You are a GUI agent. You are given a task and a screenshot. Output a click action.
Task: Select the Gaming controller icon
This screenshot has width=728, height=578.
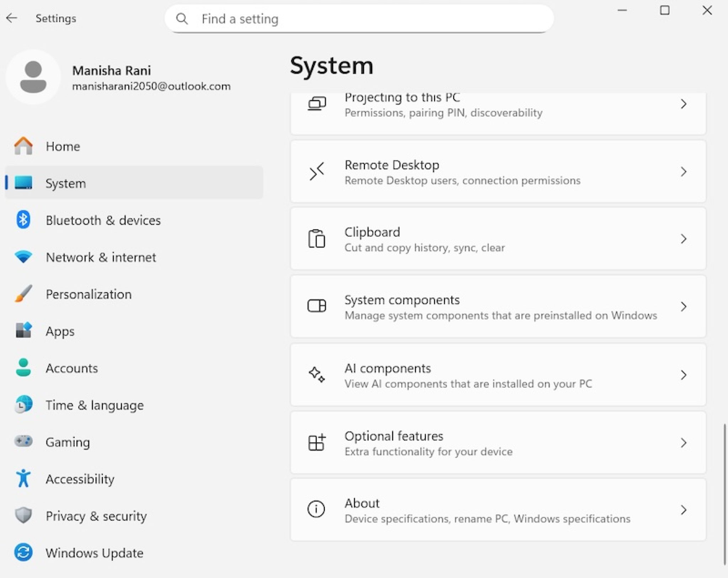point(23,442)
